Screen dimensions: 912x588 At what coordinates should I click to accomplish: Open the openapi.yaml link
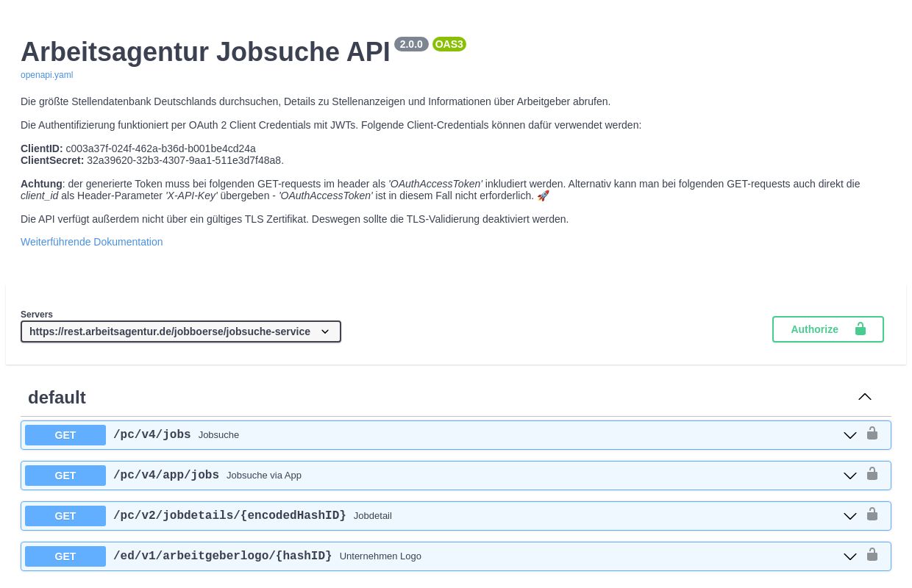pos(47,75)
